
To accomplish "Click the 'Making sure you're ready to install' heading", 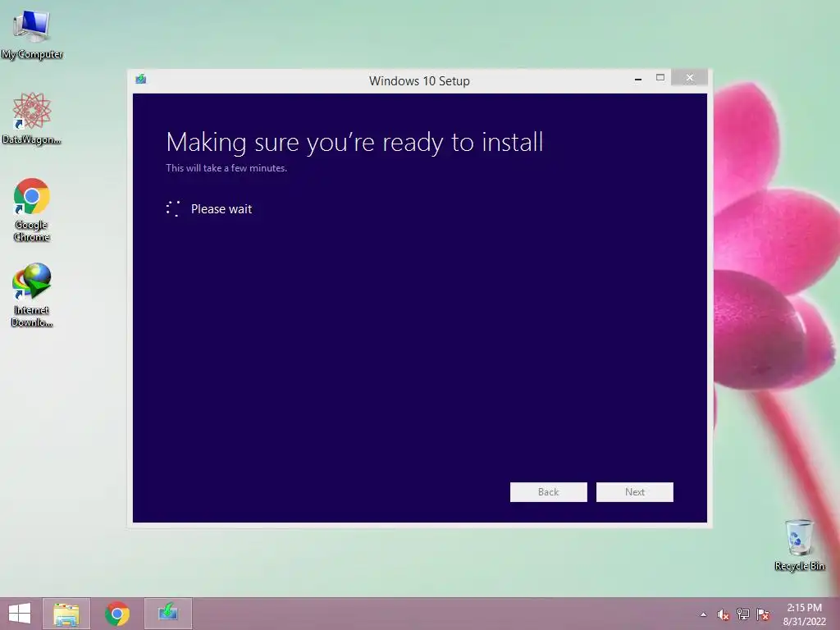I will pos(354,143).
